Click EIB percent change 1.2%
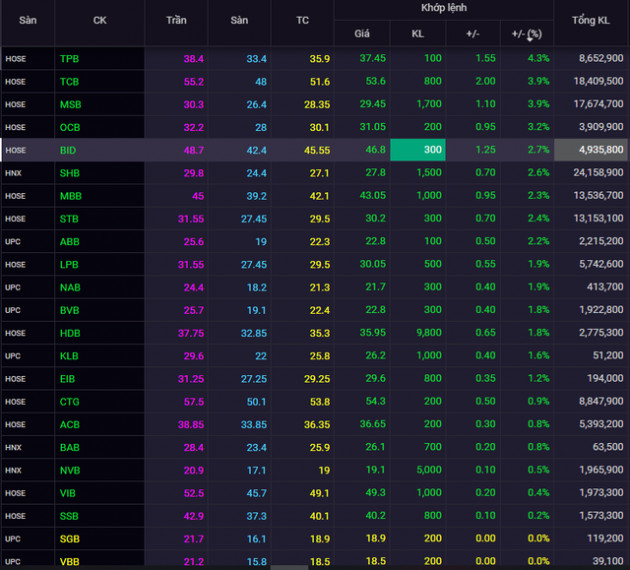Image resolution: width=630 pixels, height=570 pixels. (538, 379)
